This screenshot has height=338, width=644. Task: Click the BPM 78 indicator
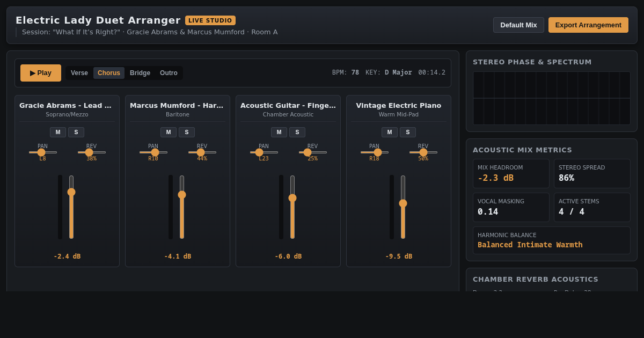(x=346, y=72)
